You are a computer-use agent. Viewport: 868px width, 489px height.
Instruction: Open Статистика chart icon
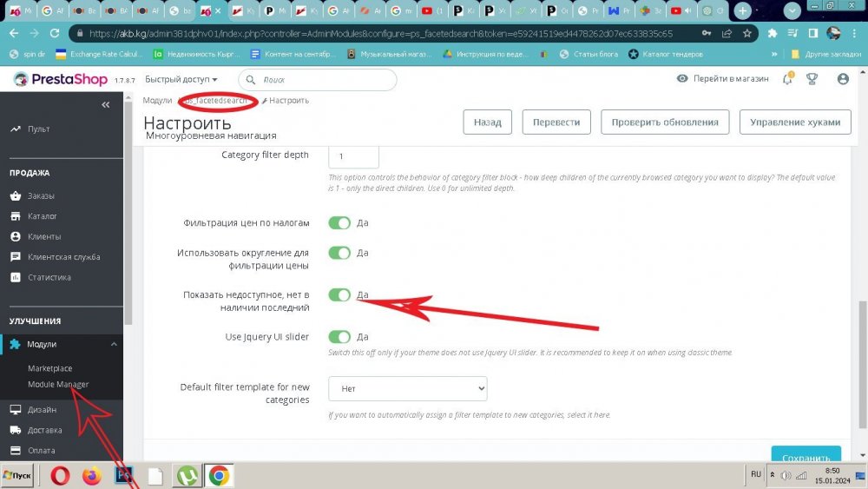click(16, 277)
